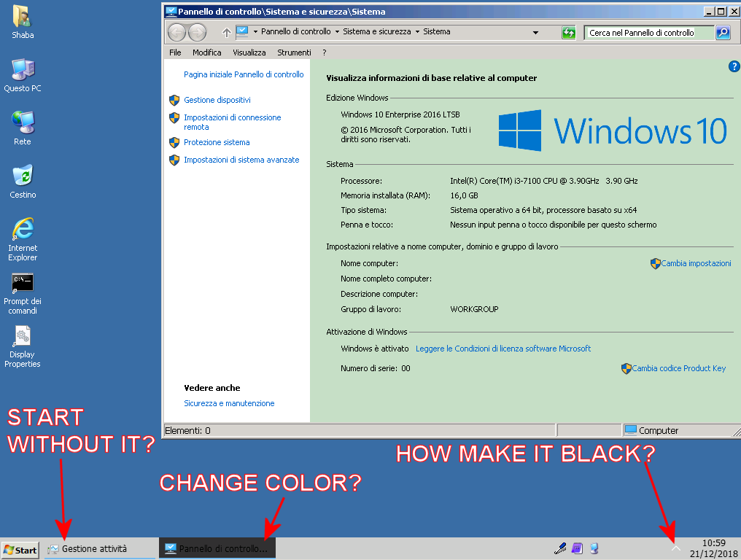The height and width of the screenshot is (560, 741).
Task: Click the computer icon in address bar
Action: [242, 31]
